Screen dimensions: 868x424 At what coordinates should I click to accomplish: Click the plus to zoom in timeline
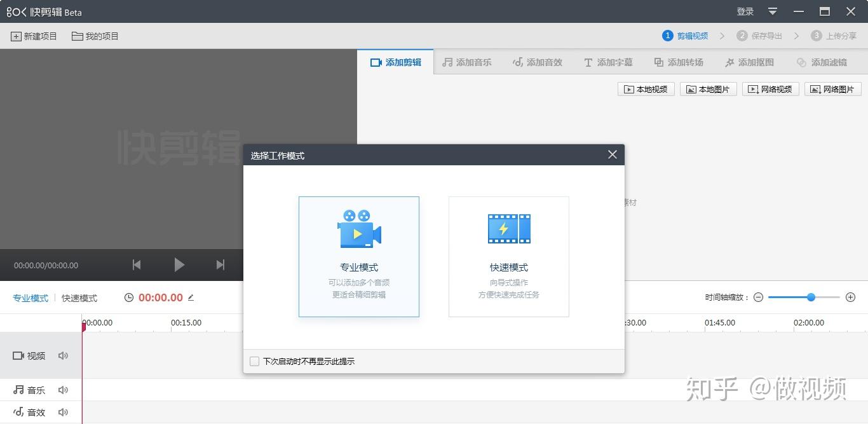850,297
